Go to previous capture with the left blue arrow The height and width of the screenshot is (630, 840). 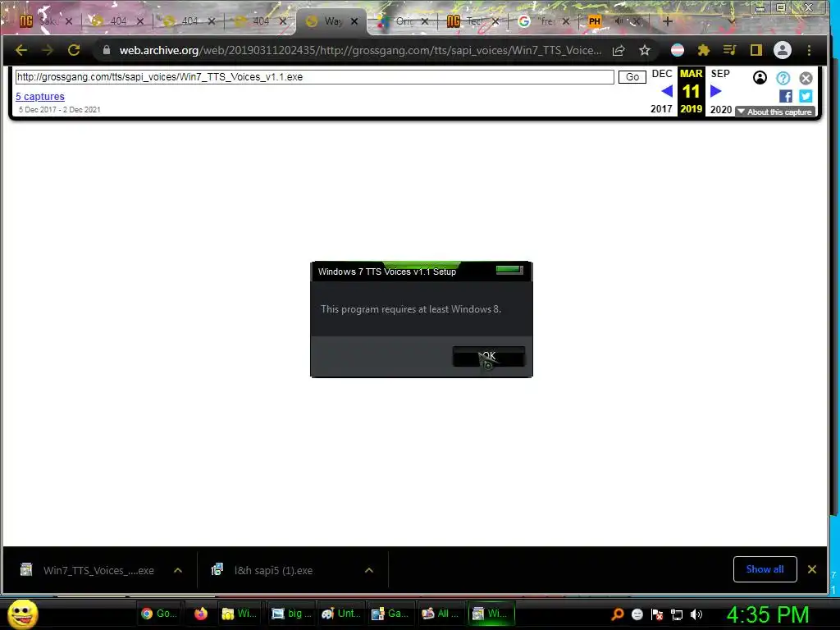[x=667, y=91]
